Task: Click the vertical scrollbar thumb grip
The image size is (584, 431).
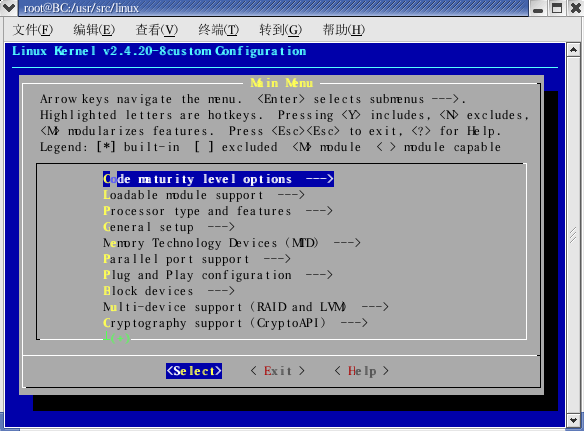Action: point(574,235)
